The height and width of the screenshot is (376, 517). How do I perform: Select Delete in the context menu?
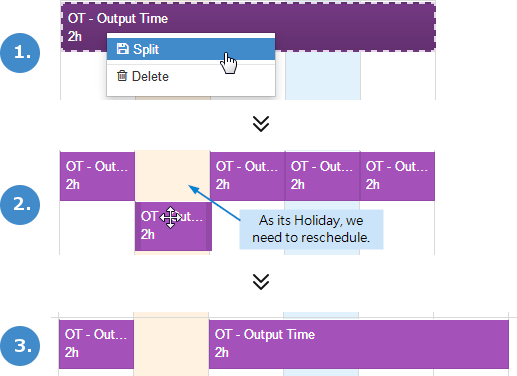point(191,76)
